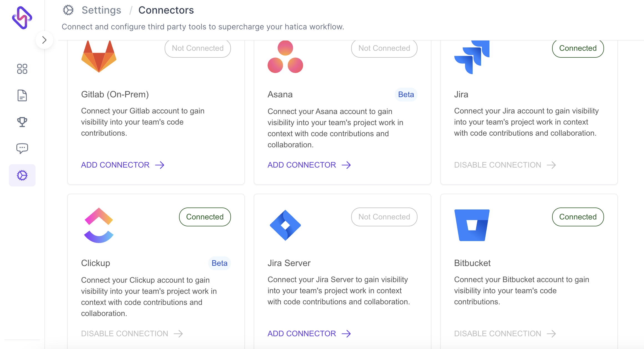
Task: Click the Clickup logo icon
Action: 99,225
